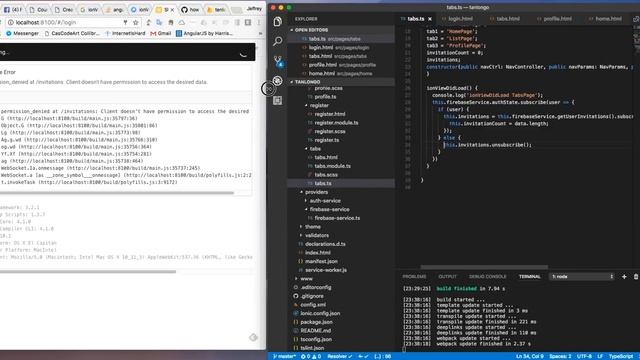Switch to the home.html editor tab

click(607, 19)
